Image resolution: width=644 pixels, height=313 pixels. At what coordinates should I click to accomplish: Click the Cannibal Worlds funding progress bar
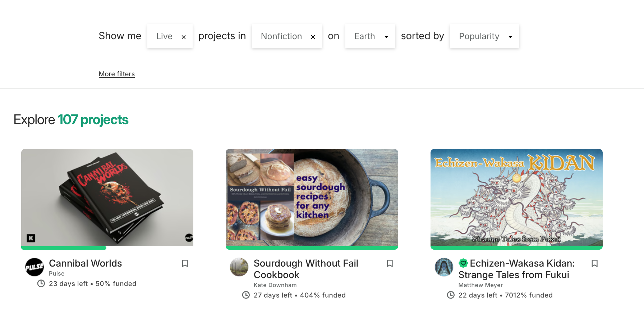64,248
